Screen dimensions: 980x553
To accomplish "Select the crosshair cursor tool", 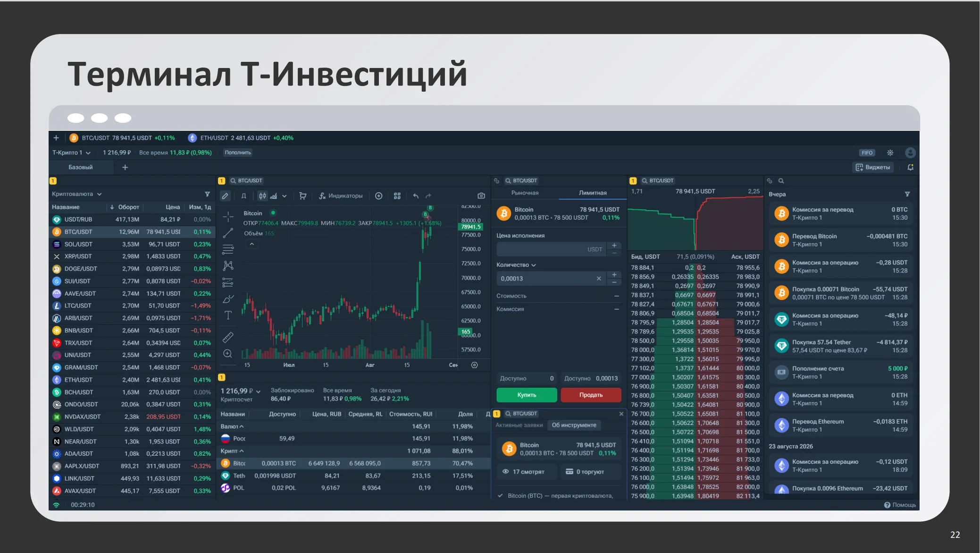I will [x=228, y=217].
